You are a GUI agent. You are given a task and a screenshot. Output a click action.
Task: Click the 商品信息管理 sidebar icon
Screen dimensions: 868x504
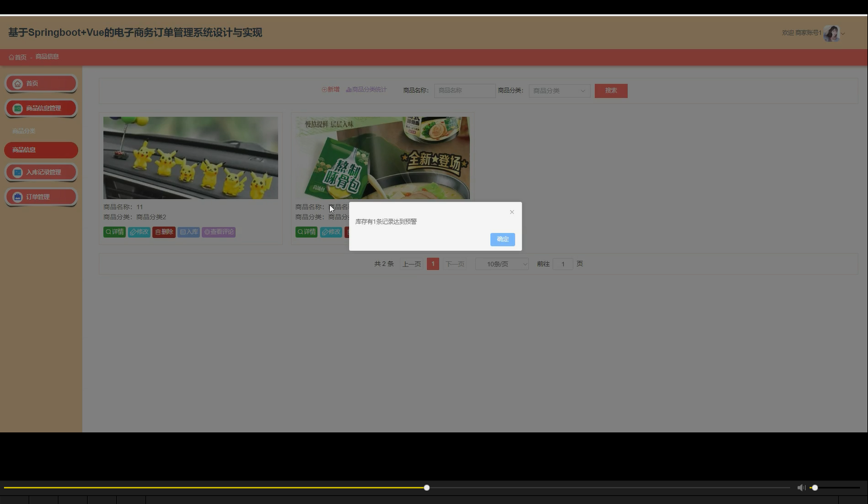coord(18,108)
